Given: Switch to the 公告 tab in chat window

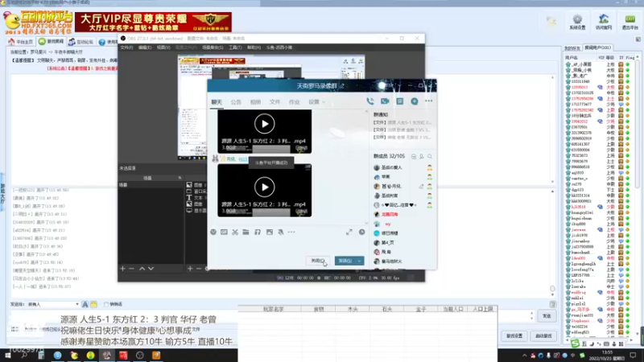Looking at the screenshot, I should (x=236, y=102).
